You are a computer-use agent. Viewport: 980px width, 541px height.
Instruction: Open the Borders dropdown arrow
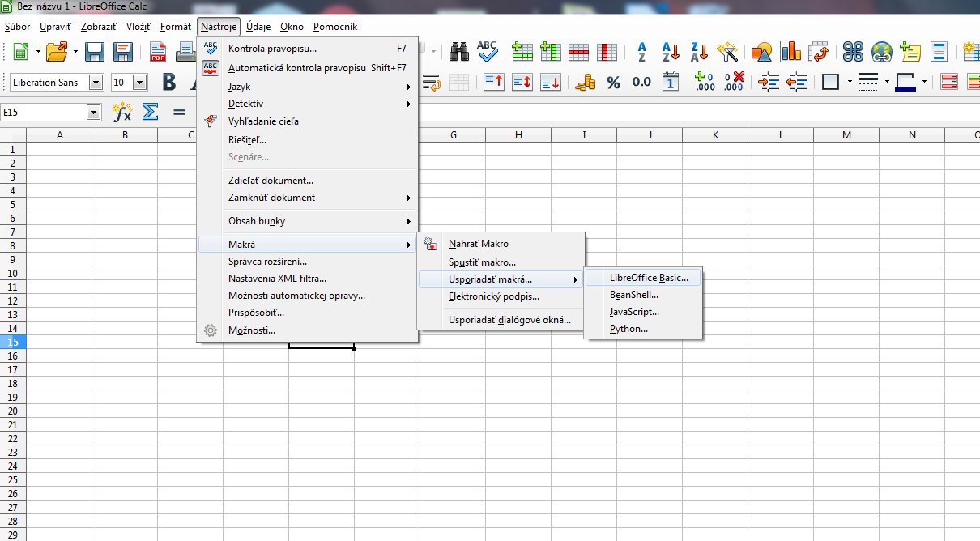(849, 82)
